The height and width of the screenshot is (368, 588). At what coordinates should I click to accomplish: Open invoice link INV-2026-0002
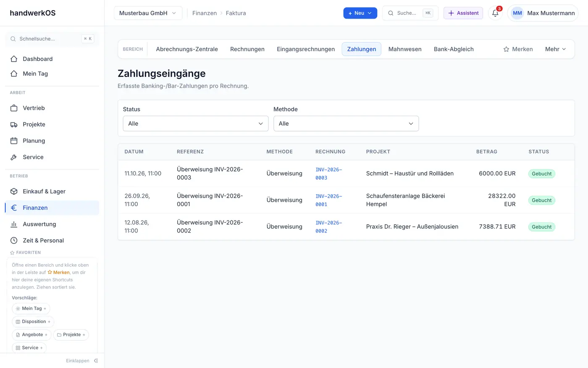(329, 227)
